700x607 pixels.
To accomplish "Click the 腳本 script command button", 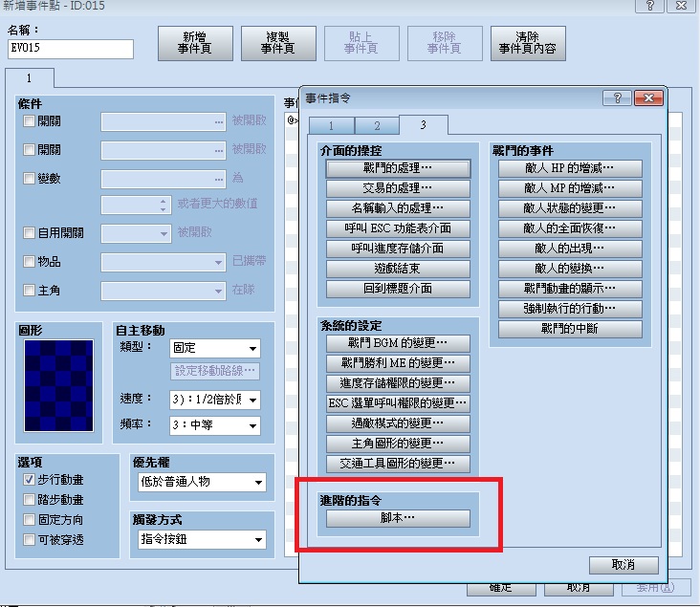I will [x=398, y=519].
